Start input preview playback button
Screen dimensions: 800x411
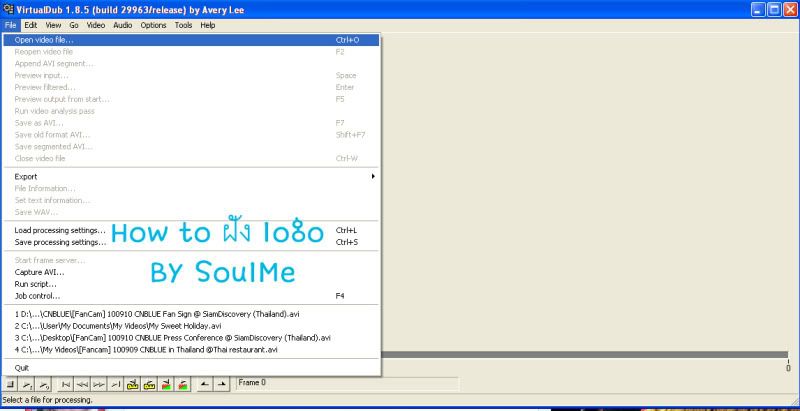pos(28,384)
